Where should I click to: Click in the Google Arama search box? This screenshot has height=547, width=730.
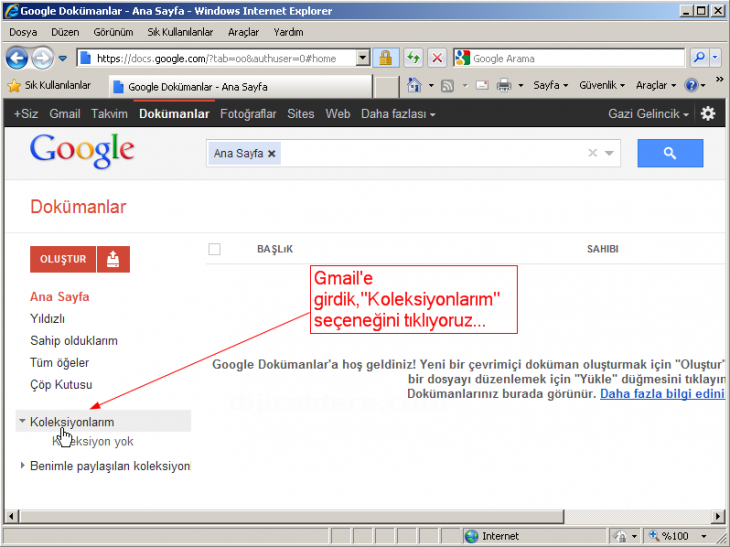[577, 58]
